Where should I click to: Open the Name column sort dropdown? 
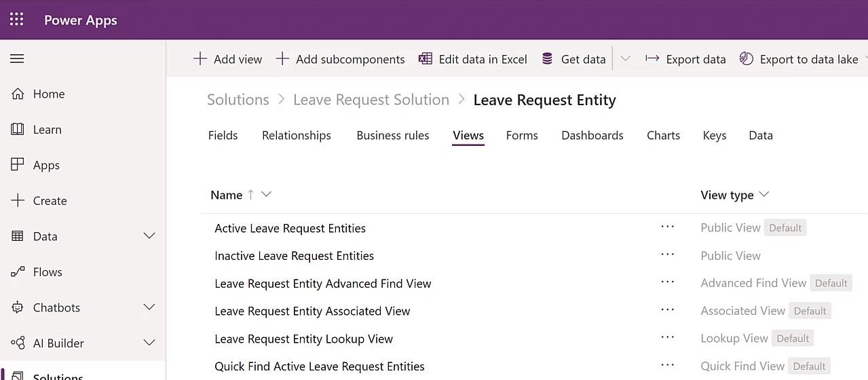tap(266, 195)
